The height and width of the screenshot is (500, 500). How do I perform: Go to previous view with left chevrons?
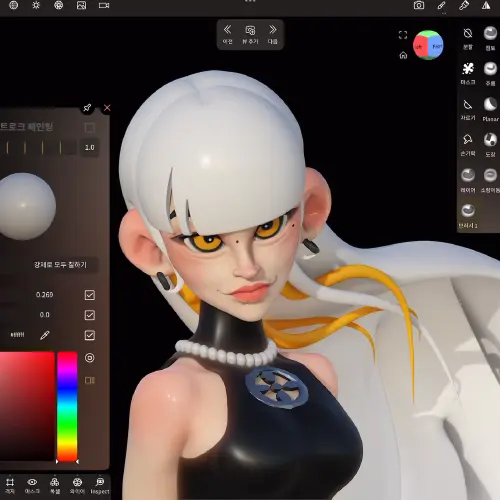(227, 34)
